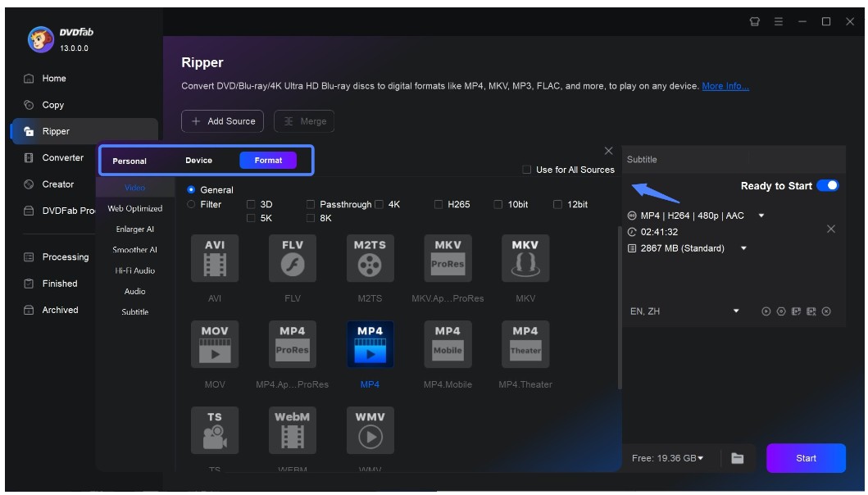Choose the MOV format icon
Screen dimensions: 868x495
point(214,344)
